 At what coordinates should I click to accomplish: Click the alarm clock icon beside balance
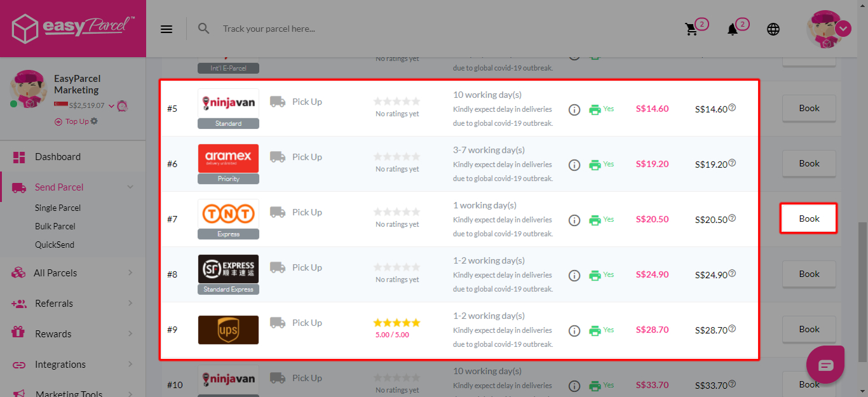pos(123,106)
